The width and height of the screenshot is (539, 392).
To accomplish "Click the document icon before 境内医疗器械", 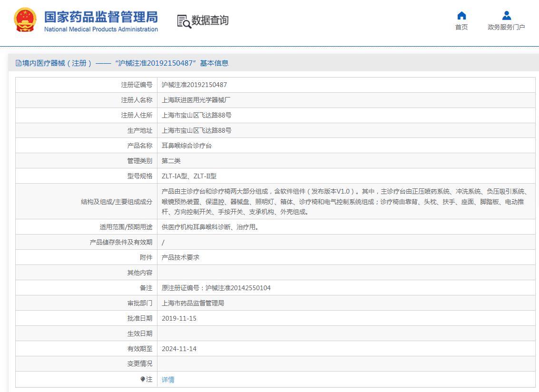I will tap(18, 63).
